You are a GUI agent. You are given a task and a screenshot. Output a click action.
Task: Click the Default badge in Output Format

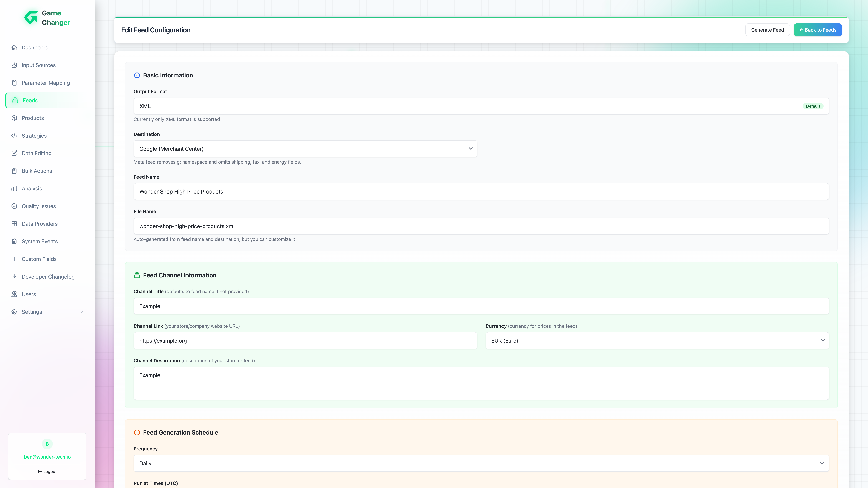pyautogui.click(x=813, y=106)
